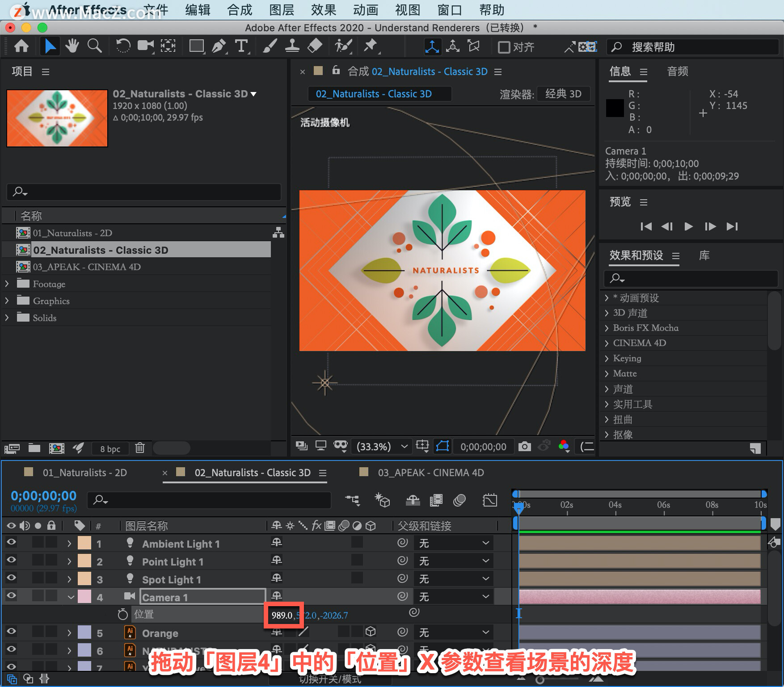The image size is (784, 687).
Task: Select the Roto Brush tool
Action: [343, 46]
